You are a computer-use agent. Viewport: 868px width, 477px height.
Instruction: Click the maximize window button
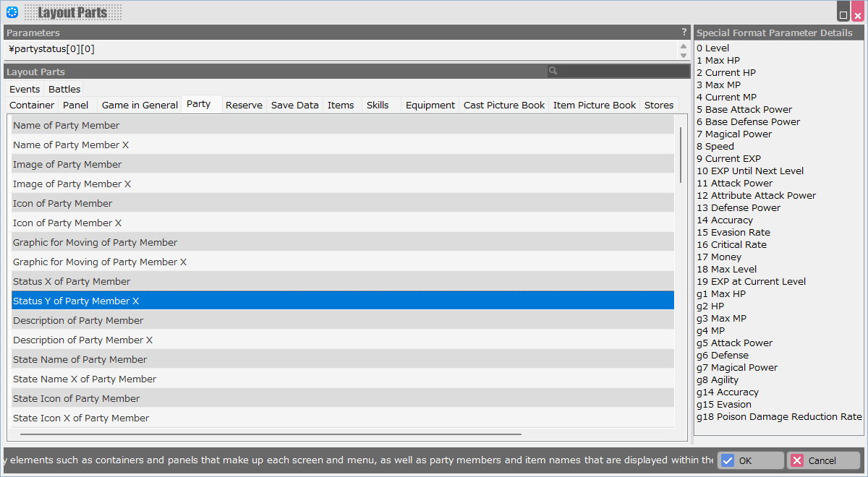pos(843,14)
